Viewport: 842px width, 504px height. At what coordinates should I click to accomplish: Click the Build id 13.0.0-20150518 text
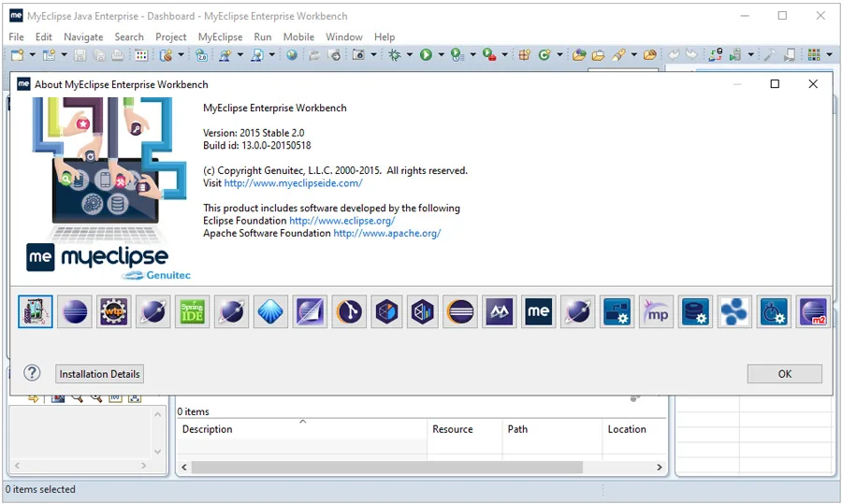[256, 146]
